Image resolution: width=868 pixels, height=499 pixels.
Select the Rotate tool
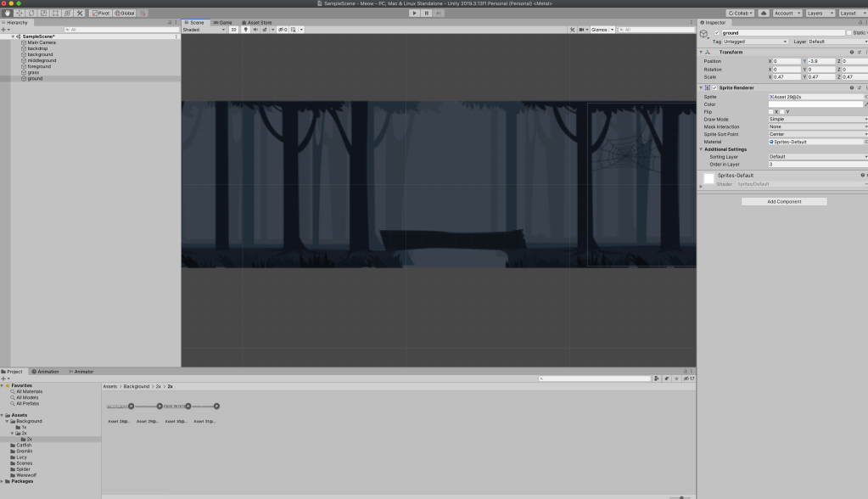[x=31, y=14]
